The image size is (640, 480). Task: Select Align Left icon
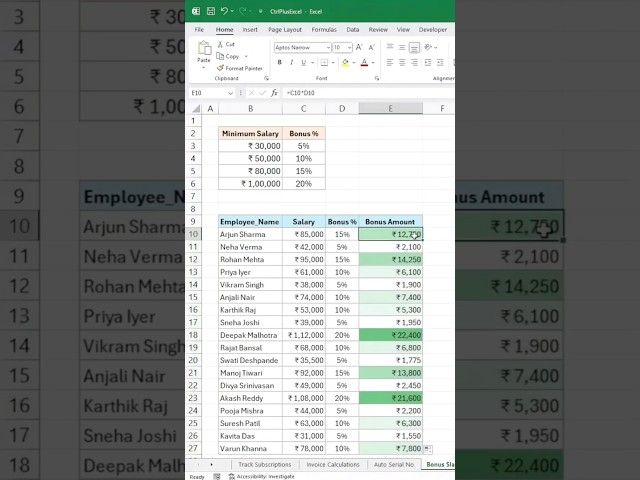390,62
